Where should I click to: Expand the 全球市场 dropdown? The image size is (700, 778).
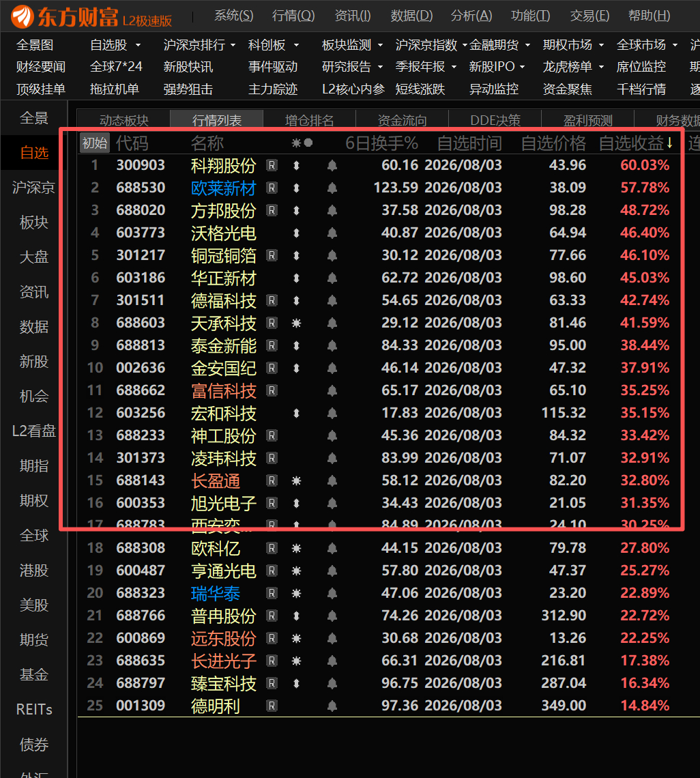pos(675,45)
